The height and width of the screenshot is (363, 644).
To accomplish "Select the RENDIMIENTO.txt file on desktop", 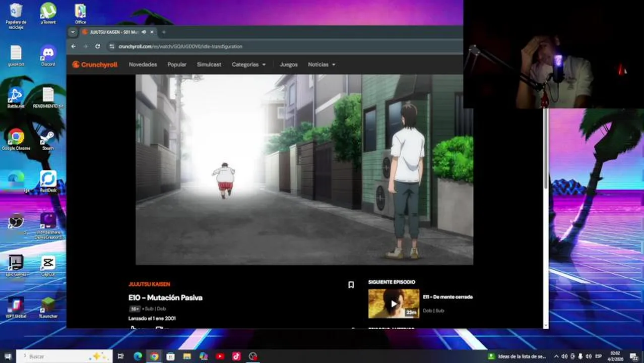I will pos(48,98).
